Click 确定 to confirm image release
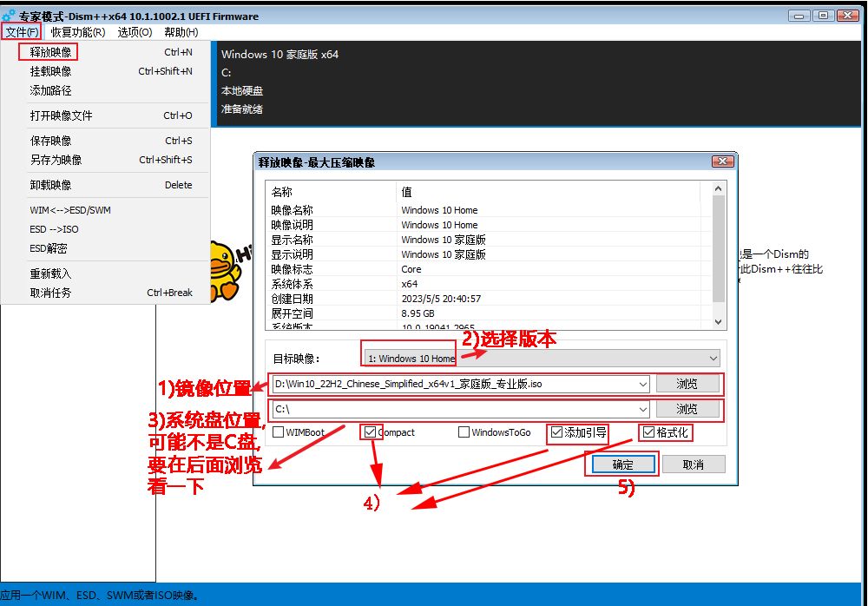Viewport: 868px width, 606px height. coord(622,464)
